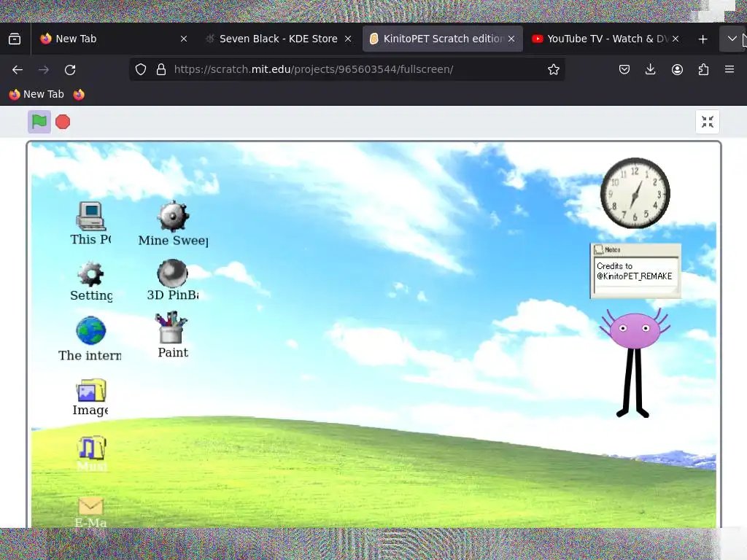Open The internet globe icon
Viewport: 747px width, 560px height.
90,339
